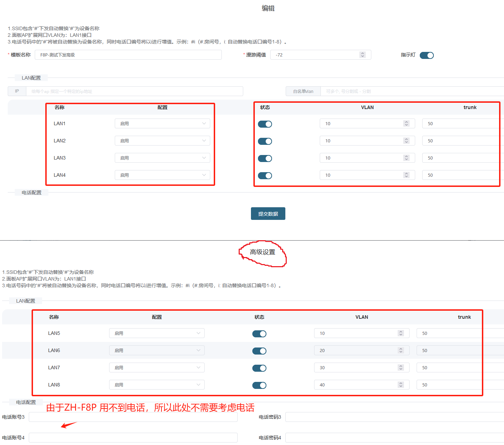Toggle the 指示灯 indicator light switch

tap(426, 55)
